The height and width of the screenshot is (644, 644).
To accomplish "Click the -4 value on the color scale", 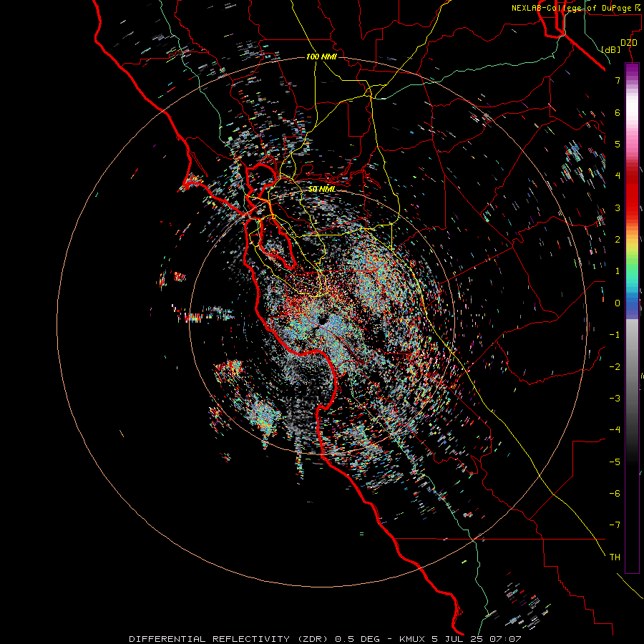I will [615, 430].
